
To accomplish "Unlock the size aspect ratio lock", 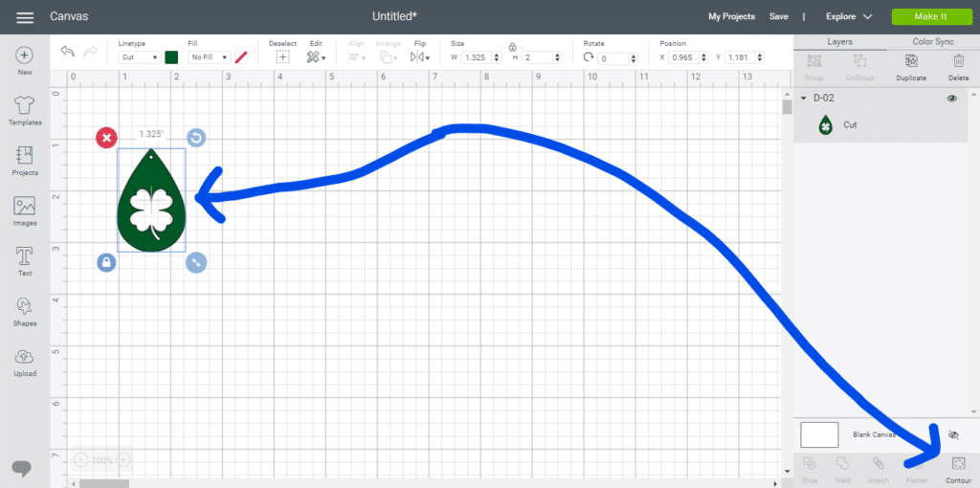I will [x=513, y=46].
